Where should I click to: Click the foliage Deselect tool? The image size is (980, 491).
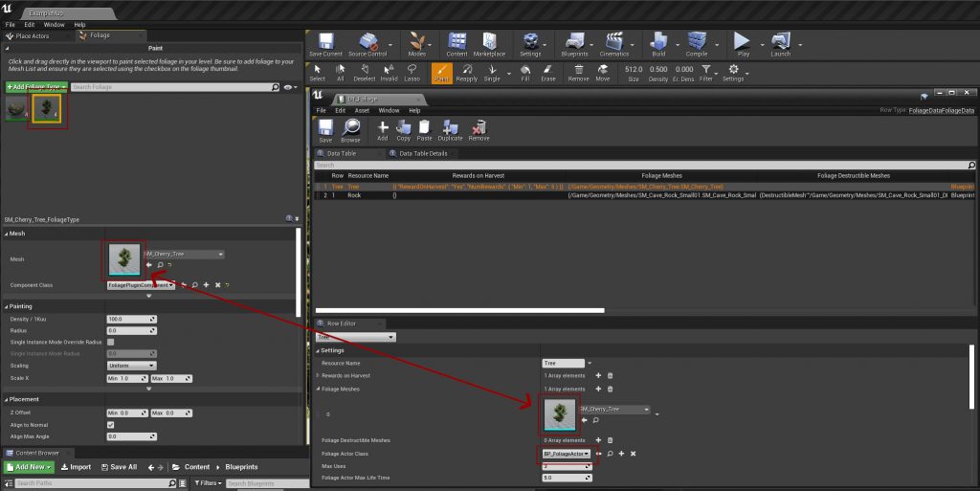[x=365, y=73]
